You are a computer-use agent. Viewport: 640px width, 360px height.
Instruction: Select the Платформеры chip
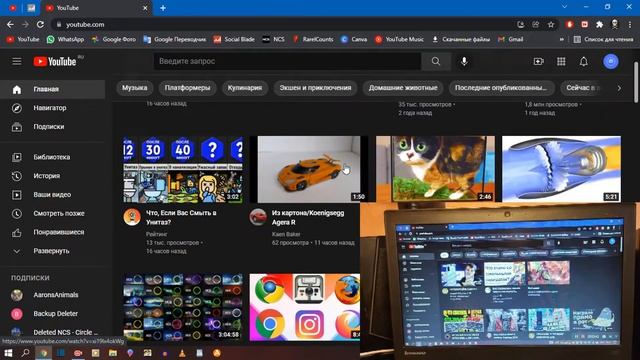[x=187, y=88]
